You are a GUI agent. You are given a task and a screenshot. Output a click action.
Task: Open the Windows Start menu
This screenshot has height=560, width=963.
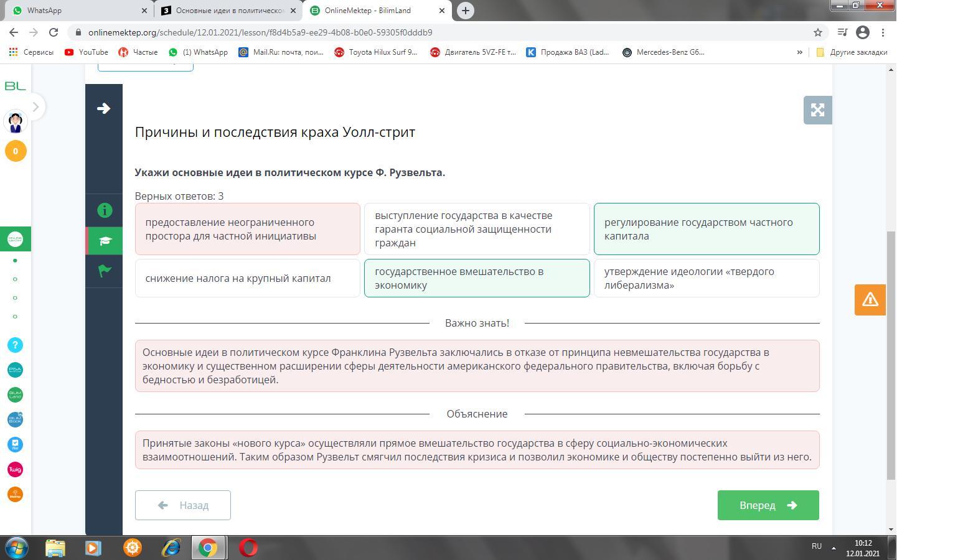(17, 548)
